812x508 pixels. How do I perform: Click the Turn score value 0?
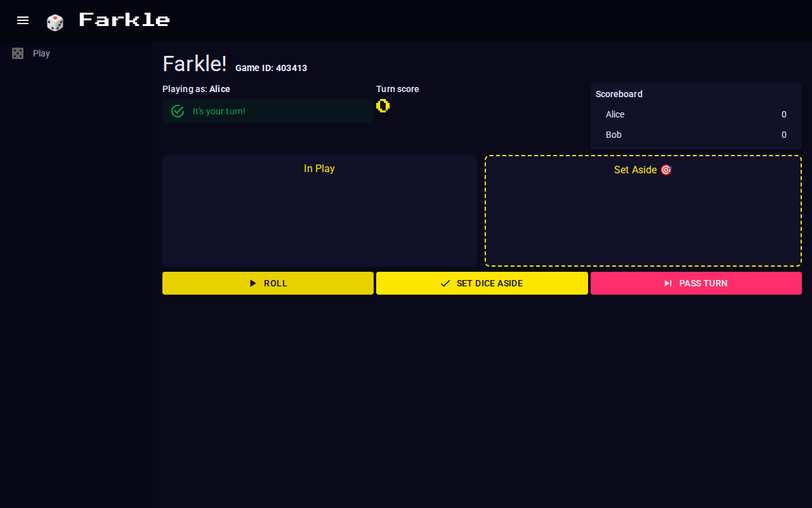383,105
